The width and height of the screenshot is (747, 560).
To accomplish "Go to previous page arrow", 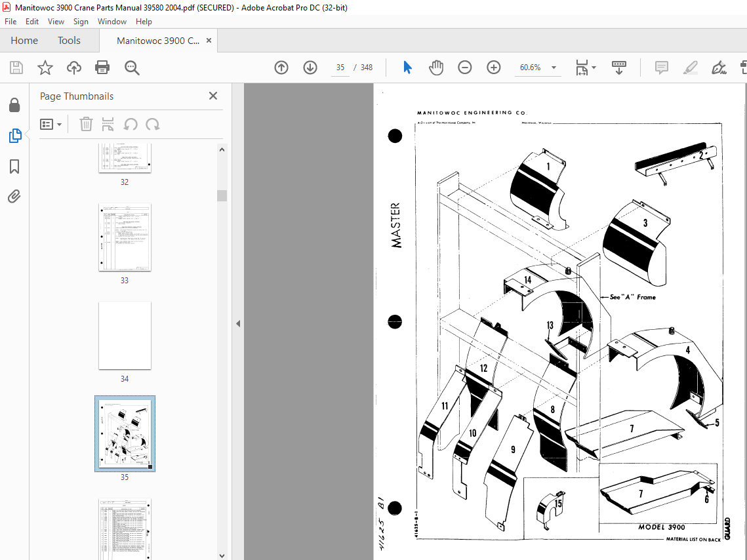I will point(281,68).
